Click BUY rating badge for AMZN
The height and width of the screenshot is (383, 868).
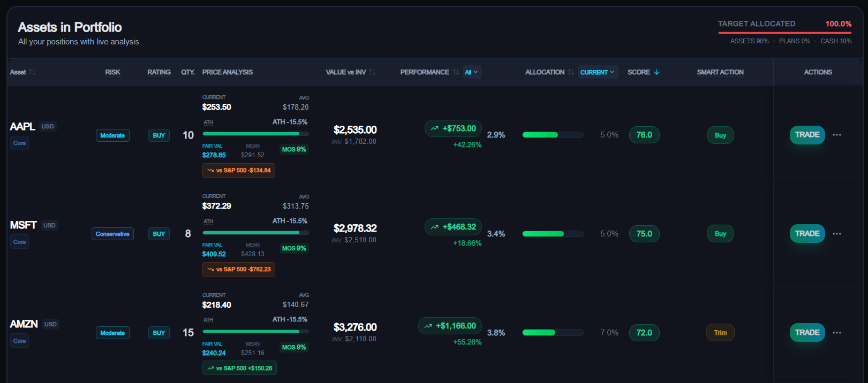coord(159,333)
